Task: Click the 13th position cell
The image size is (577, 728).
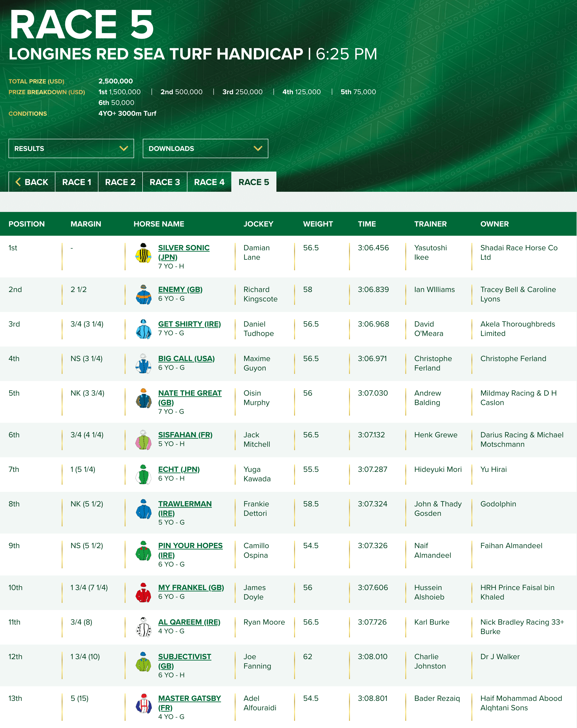Action: [15, 698]
